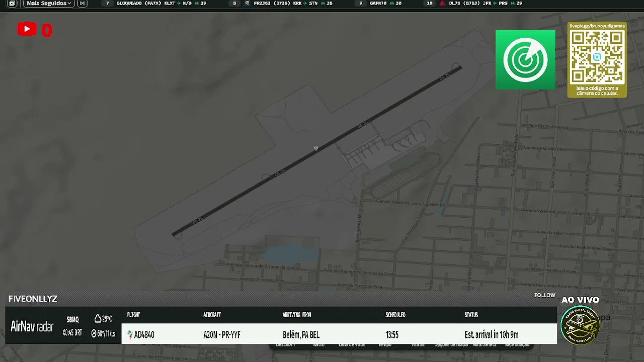Click the livepix QR code
The height and width of the screenshot is (362, 644).
coord(597,56)
